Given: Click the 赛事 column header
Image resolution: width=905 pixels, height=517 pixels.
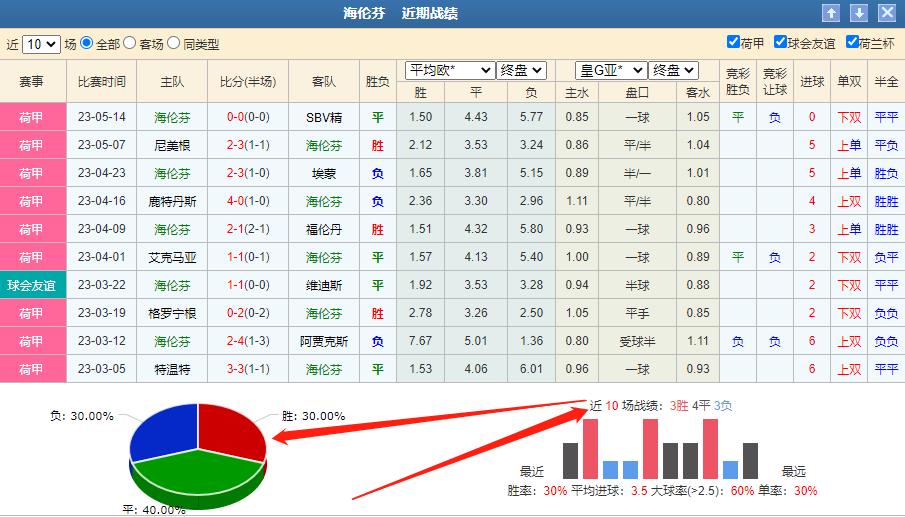Looking at the screenshot, I should (32, 82).
